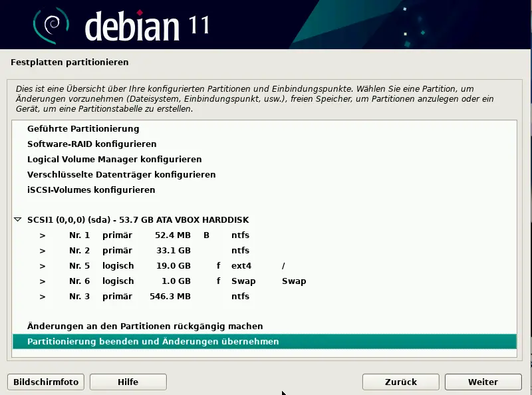Viewport: 532px width, 395px height.
Task: Click the primär type of Nr. 3
Action: (x=118, y=297)
